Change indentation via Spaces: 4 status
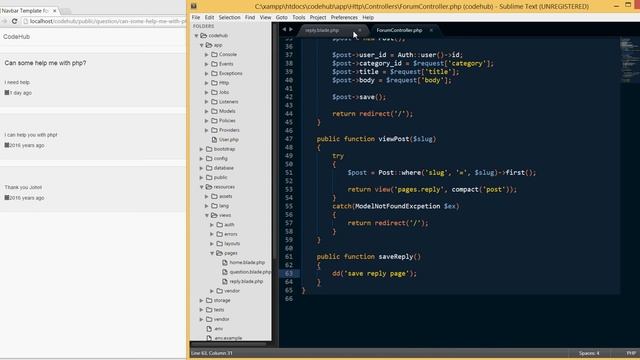Image resolution: width=640 pixels, height=360 pixels. click(589, 353)
